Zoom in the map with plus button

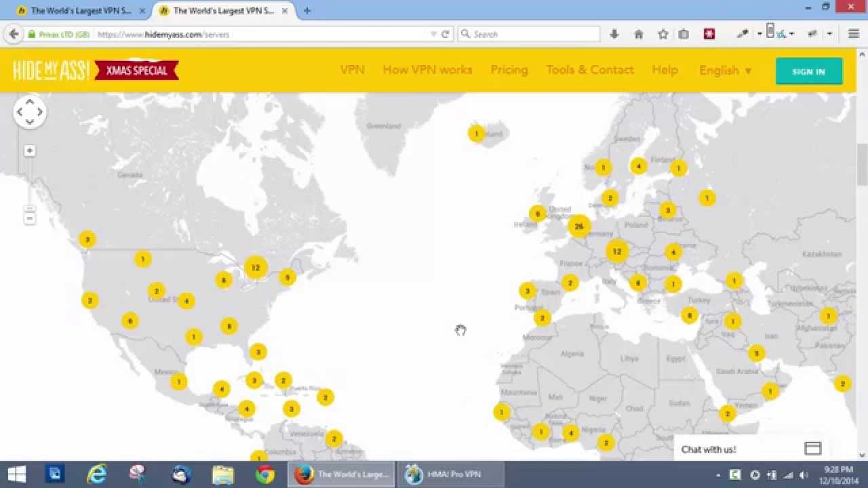coord(29,150)
